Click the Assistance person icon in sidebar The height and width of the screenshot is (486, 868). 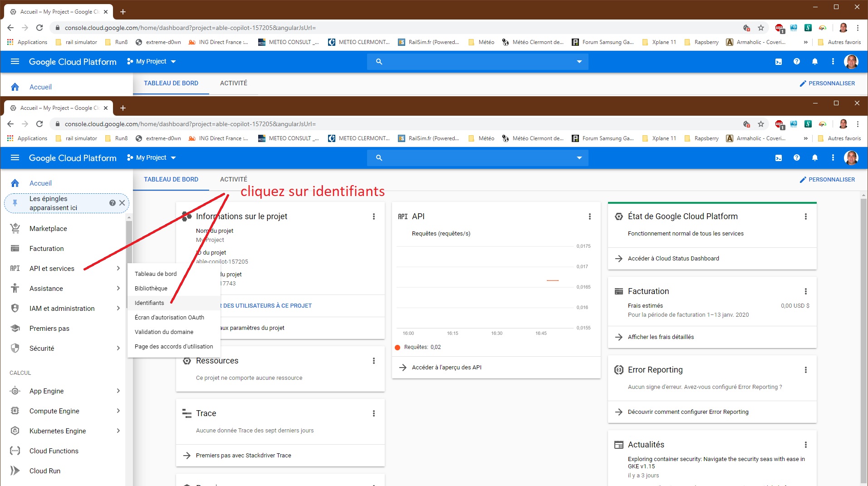click(x=15, y=288)
